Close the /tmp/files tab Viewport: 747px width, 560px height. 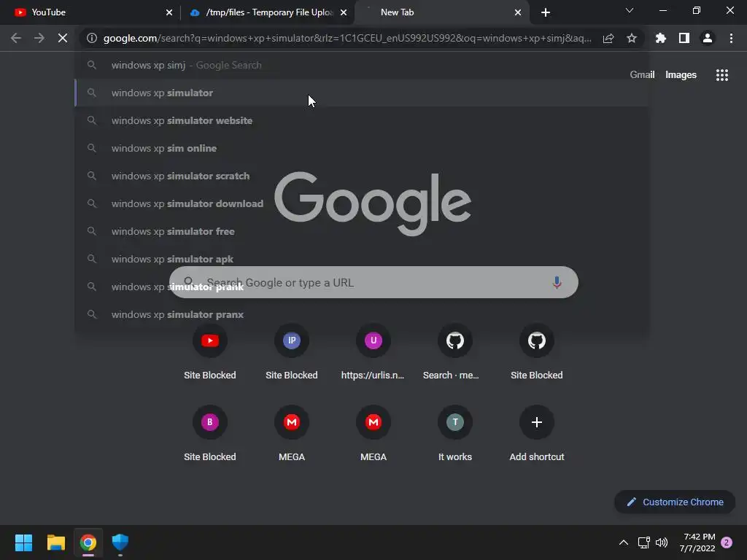[344, 12]
